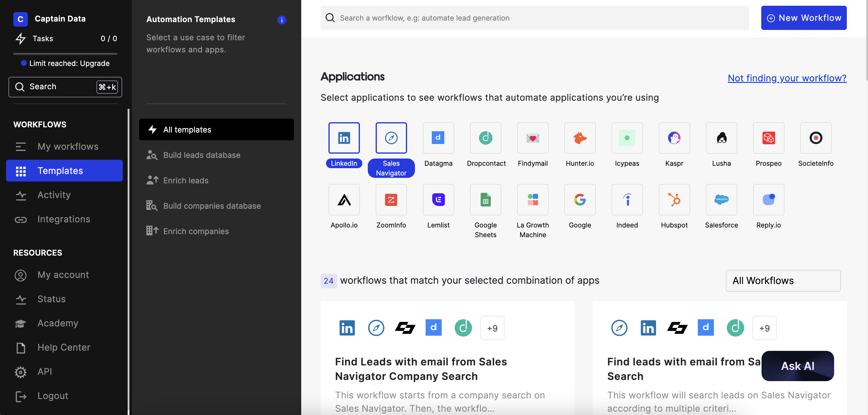Choose the Google Sheets application icon
This screenshot has width=868, height=415.
click(x=485, y=199)
